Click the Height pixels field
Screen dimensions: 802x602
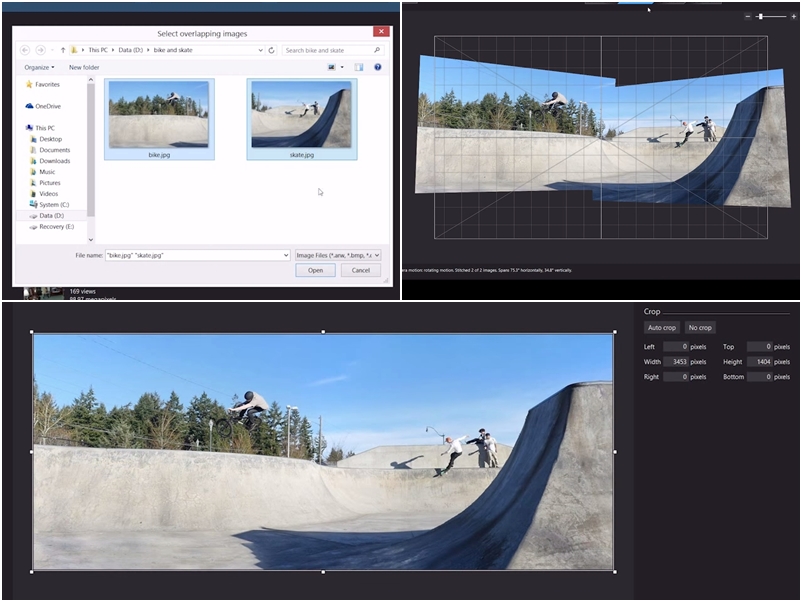(760, 362)
